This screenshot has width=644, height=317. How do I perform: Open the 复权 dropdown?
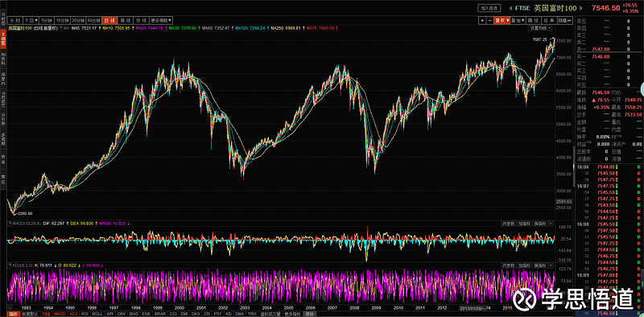click(x=502, y=21)
